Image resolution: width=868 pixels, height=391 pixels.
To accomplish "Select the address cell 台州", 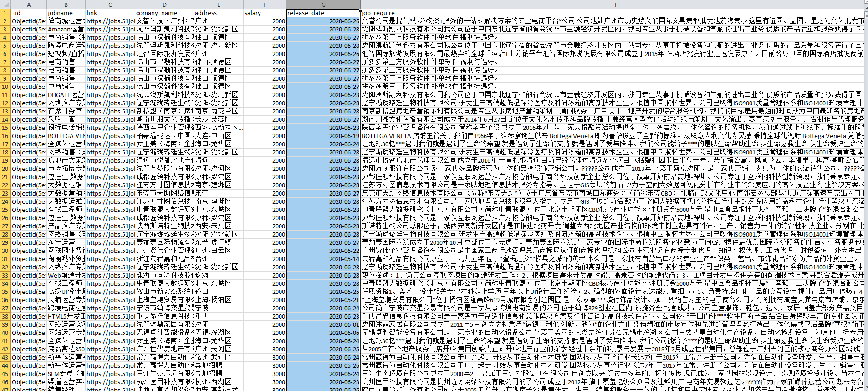I will 219,259.
